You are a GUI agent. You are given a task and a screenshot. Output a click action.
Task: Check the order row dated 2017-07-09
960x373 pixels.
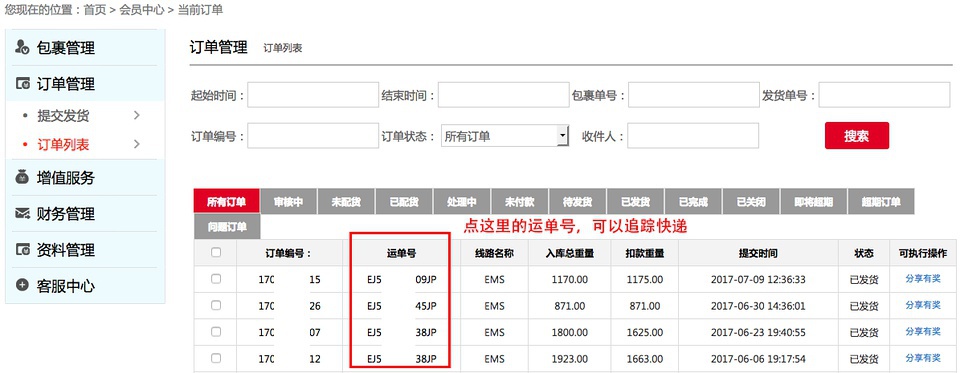tap(216, 278)
